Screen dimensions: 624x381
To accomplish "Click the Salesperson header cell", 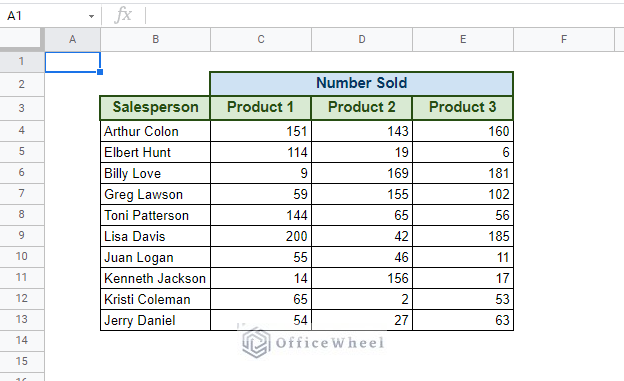I will point(155,107).
